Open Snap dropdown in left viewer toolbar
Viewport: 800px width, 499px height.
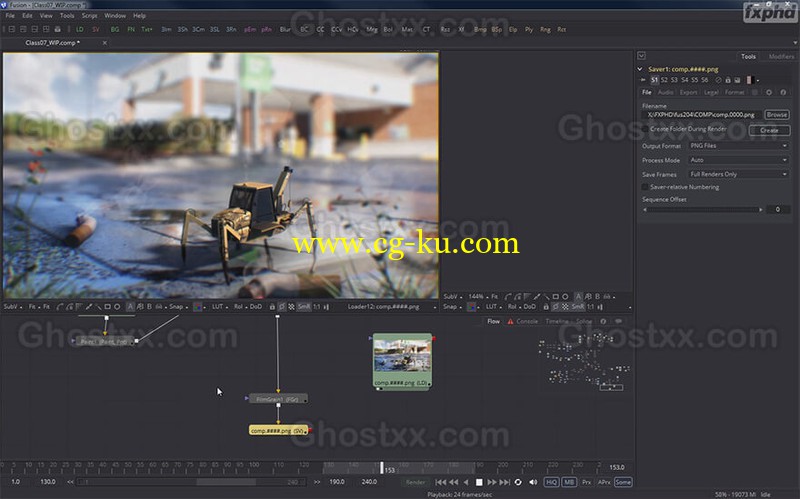pyautogui.click(x=178, y=307)
